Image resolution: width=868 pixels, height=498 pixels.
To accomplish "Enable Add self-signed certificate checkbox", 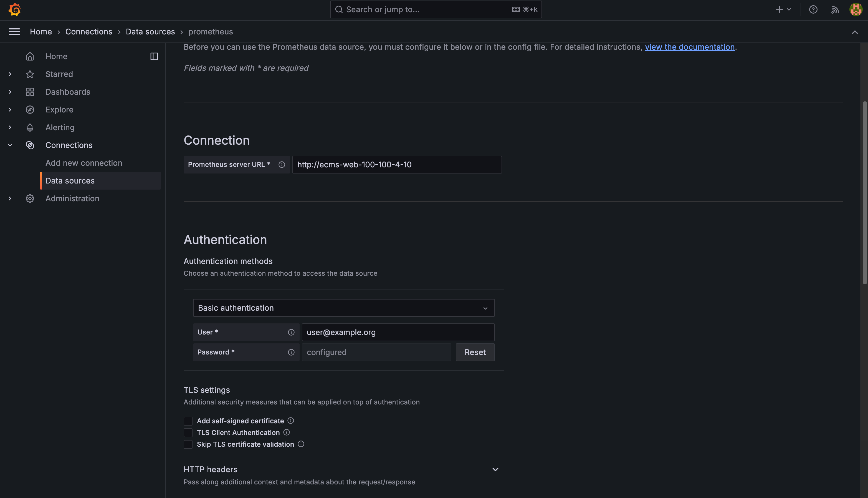I will 188,421.
